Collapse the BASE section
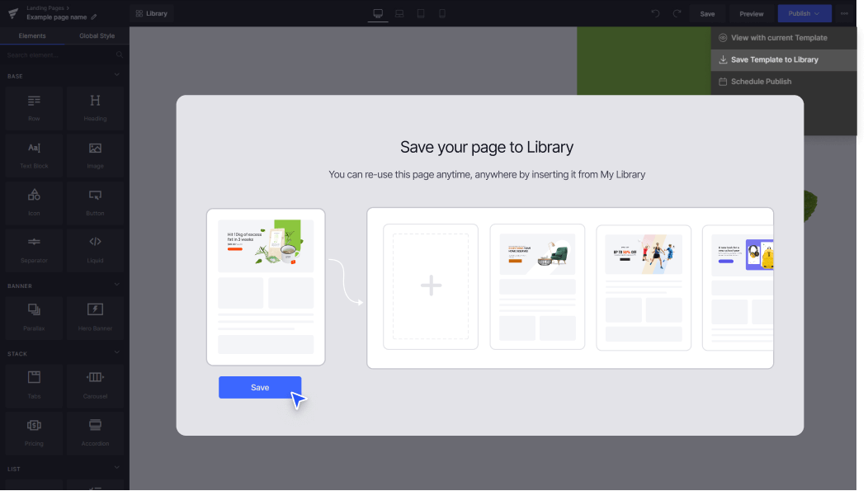 (x=117, y=75)
